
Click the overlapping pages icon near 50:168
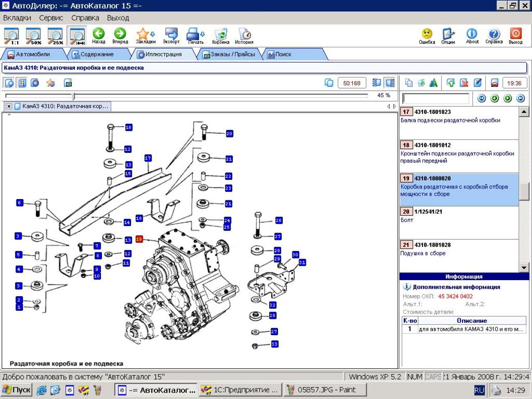[x=329, y=82]
